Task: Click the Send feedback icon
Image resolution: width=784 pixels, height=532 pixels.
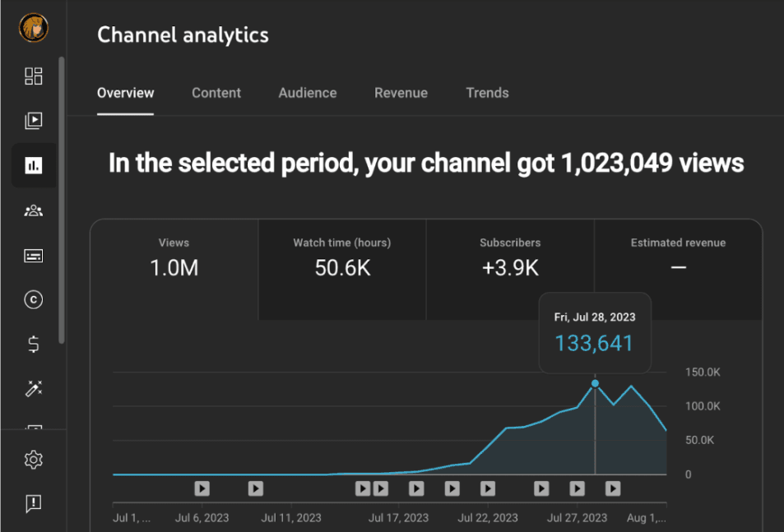Action: coord(33,503)
